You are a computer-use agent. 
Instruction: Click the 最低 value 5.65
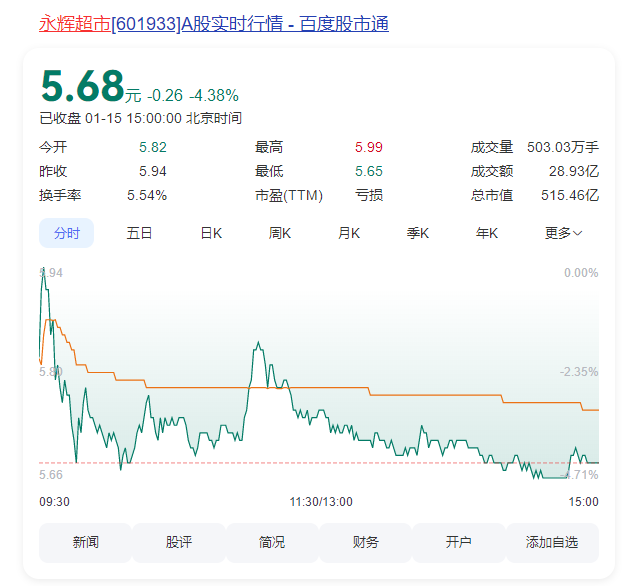pos(369,171)
